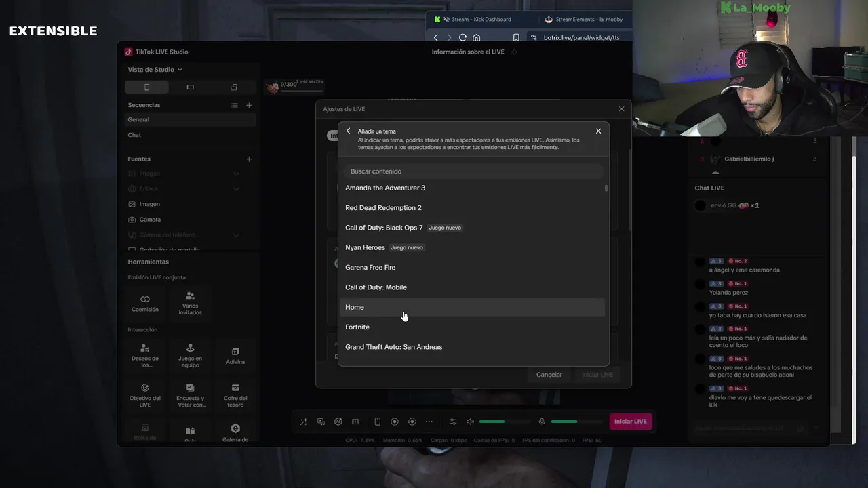Switch to Stream - Kick Dashboard browser tab

click(481, 20)
